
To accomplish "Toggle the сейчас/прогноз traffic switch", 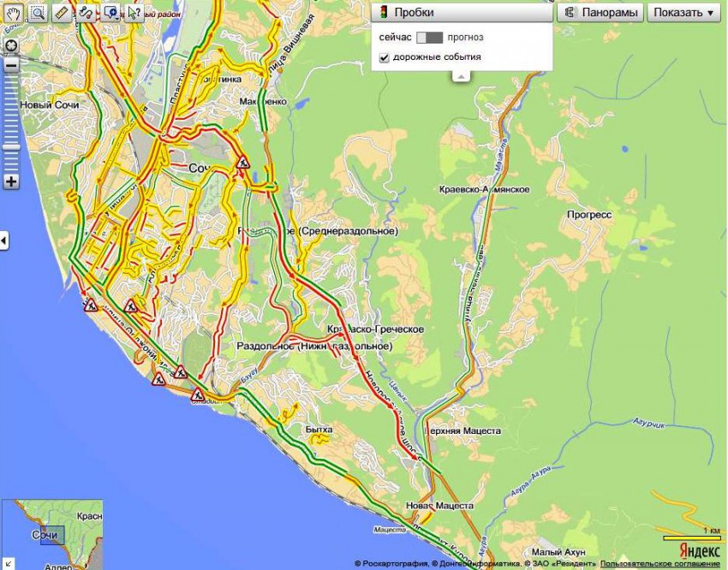I will tap(429, 38).
